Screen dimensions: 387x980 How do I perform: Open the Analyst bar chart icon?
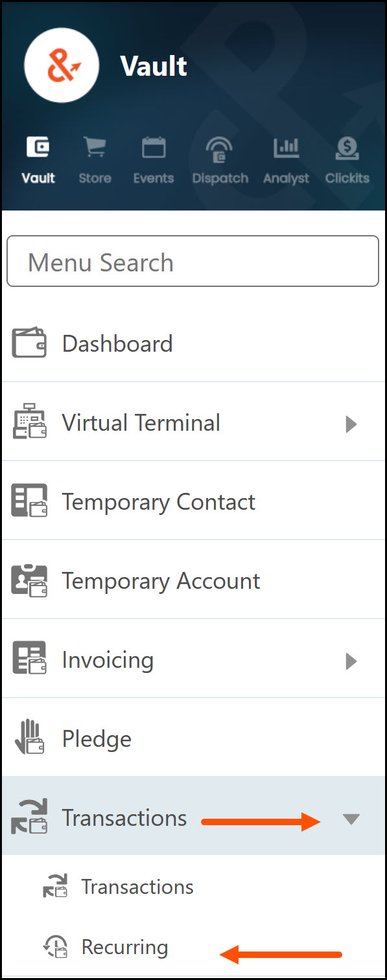coord(286,148)
